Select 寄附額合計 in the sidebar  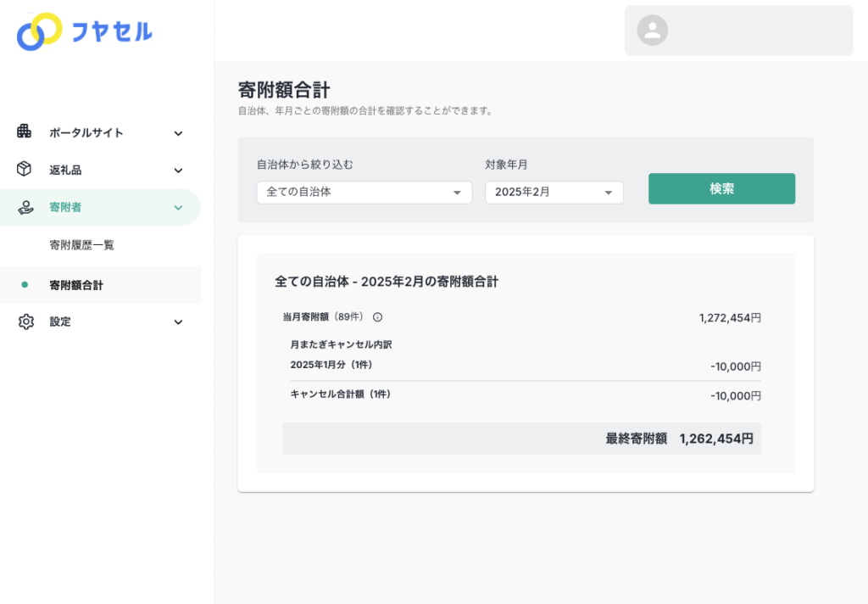click(x=76, y=285)
